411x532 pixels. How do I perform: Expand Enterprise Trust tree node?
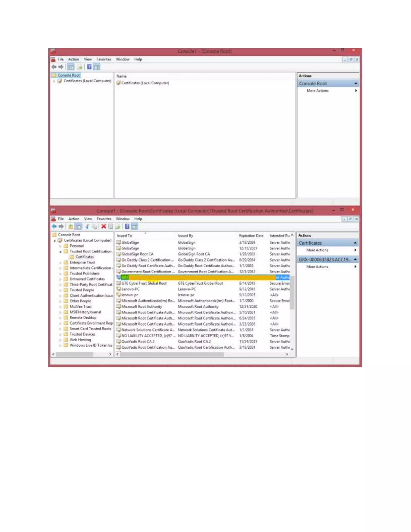60,263
